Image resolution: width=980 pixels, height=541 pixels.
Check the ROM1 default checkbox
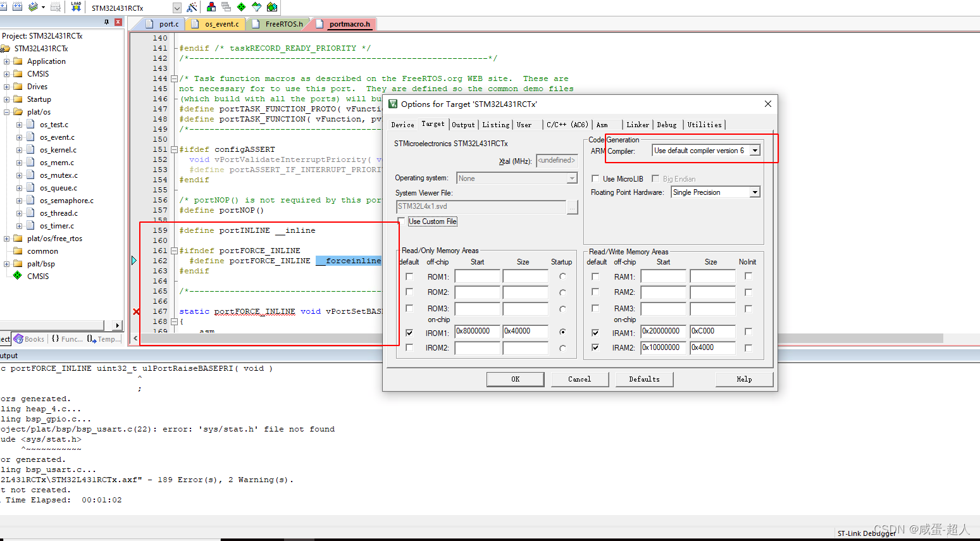[x=409, y=277]
